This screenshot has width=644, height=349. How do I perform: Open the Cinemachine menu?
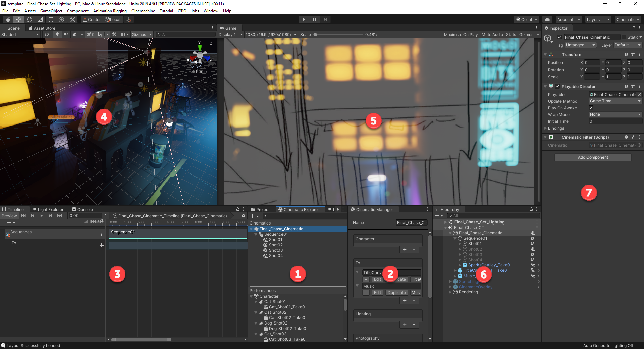(x=143, y=11)
